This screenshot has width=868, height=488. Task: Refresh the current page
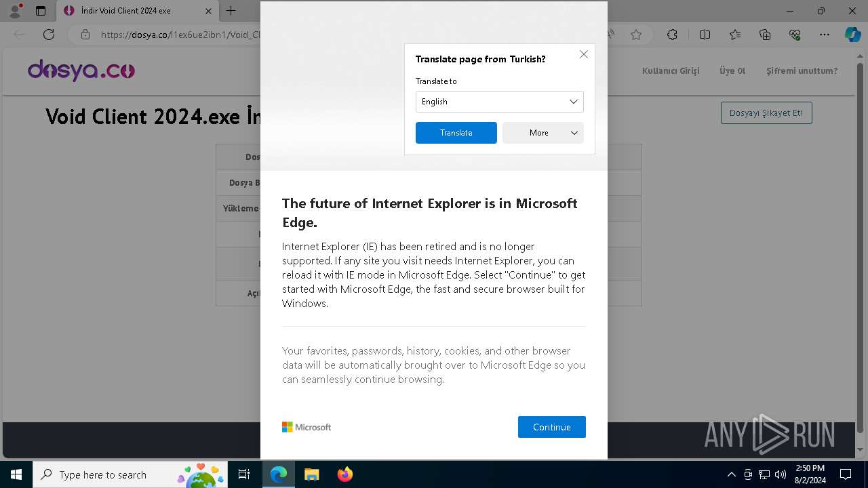tap(49, 35)
